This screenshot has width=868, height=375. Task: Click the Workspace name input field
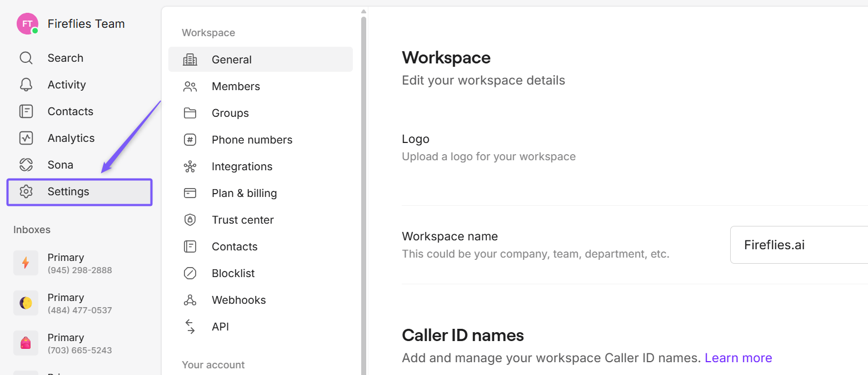point(799,245)
